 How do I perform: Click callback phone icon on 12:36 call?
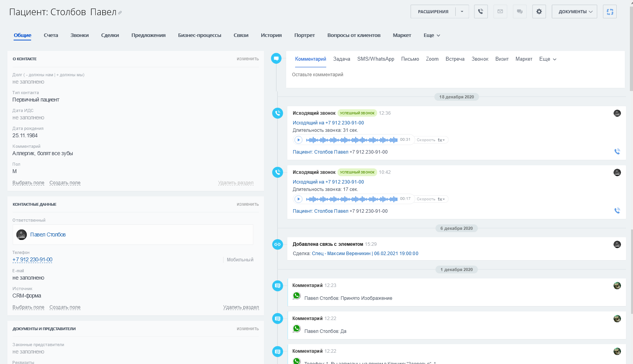617,152
